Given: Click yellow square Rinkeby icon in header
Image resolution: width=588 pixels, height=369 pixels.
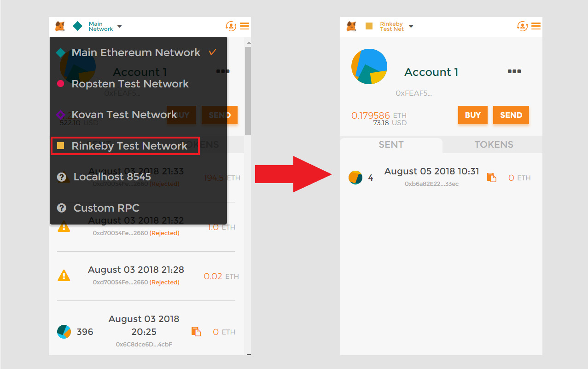Looking at the screenshot, I should point(369,26).
